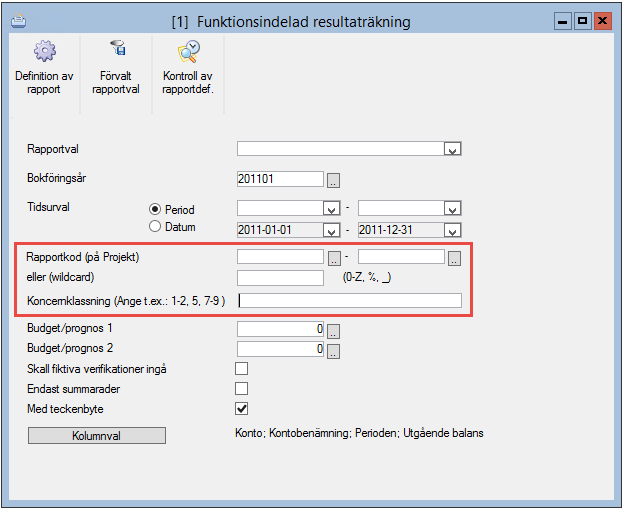Expand the 2011-01-01 start date dropdown
The height and width of the screenshot is (508, 623).
click(x=331, y=230)
